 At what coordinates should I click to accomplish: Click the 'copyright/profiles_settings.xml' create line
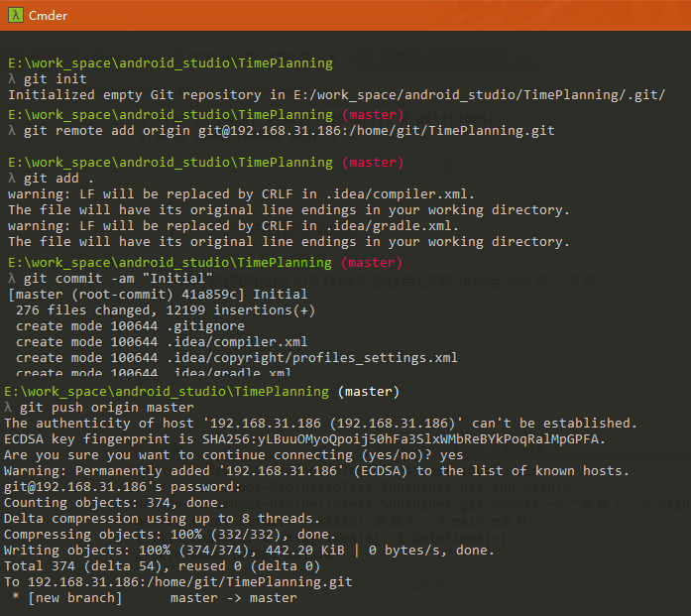pyautogui.click(x=237, y=358)
